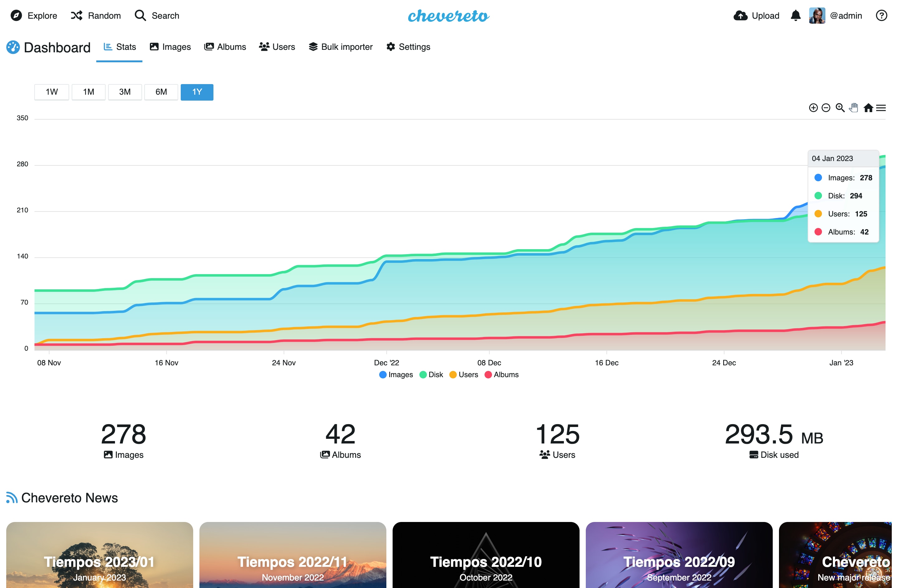Click the chart zoom out icon
Screen dimensions: 898x588
click(x=826, y=108)
